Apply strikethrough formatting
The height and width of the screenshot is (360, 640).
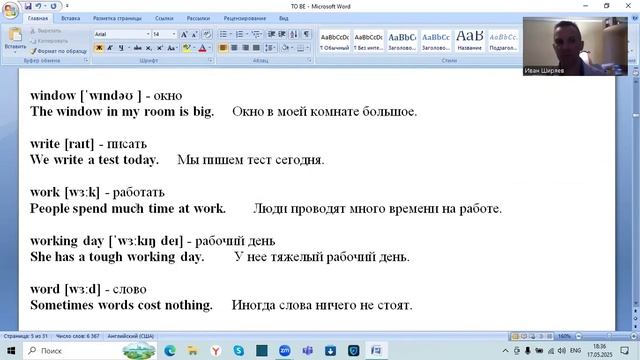coord(138,48)
